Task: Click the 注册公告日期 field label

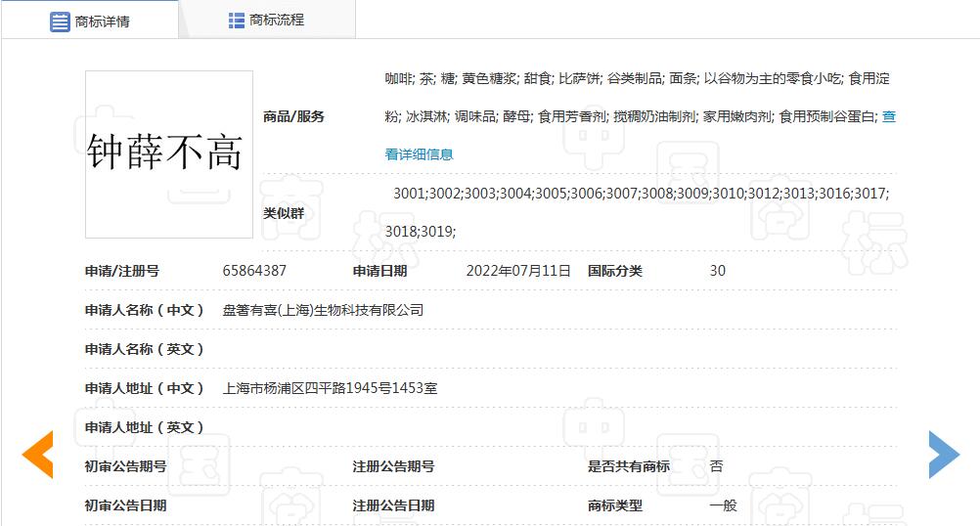Action: click(393, 505)
